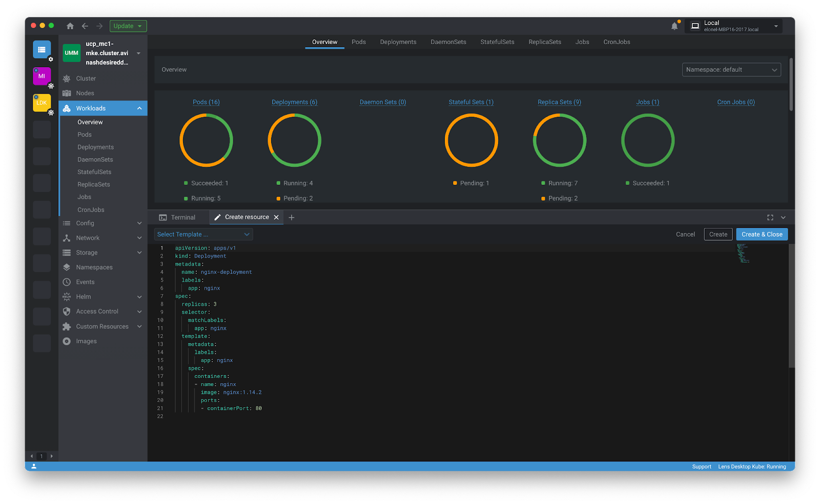Open notifications bell icon
Viewport: 820px width, 504px height.
pyautogui.click(x=674, y=26)
